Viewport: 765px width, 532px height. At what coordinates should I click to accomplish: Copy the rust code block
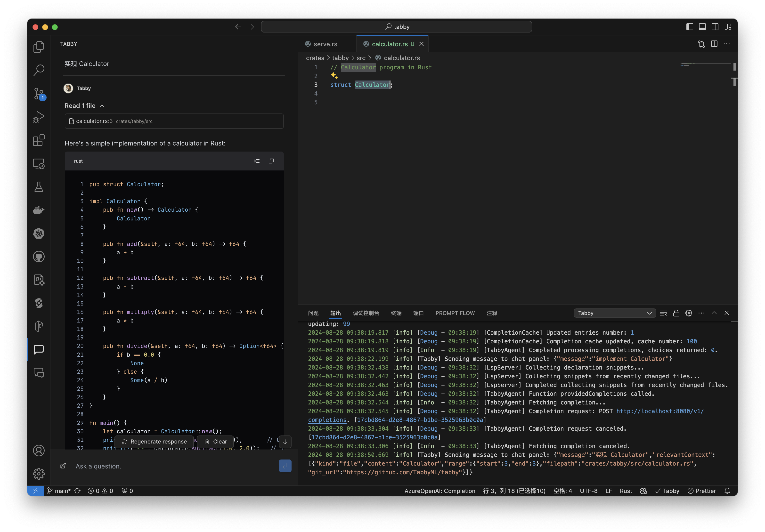point(271,161)
